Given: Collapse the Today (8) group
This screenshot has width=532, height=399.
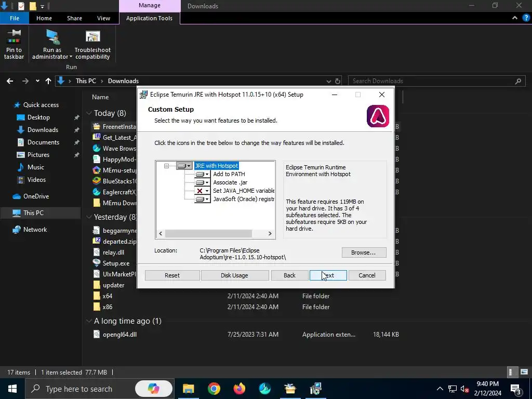Looking at the screenshot, I should pos(89,113).
